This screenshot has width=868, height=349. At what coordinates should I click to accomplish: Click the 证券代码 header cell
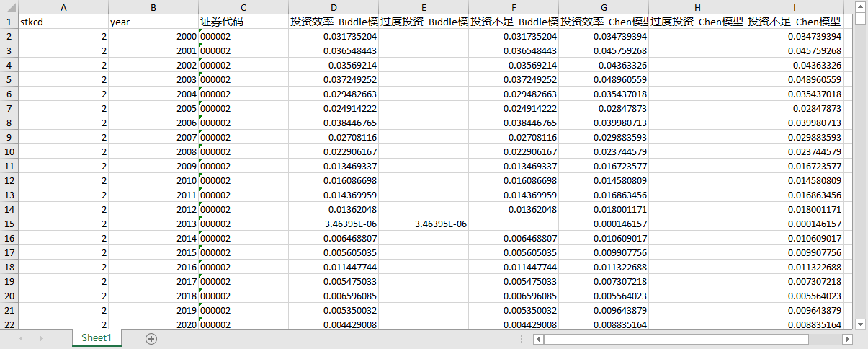243,22
